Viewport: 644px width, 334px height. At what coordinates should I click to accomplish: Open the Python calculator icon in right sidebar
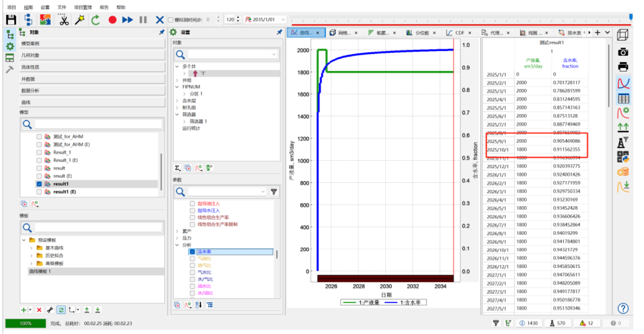click(x=623, y=157)
